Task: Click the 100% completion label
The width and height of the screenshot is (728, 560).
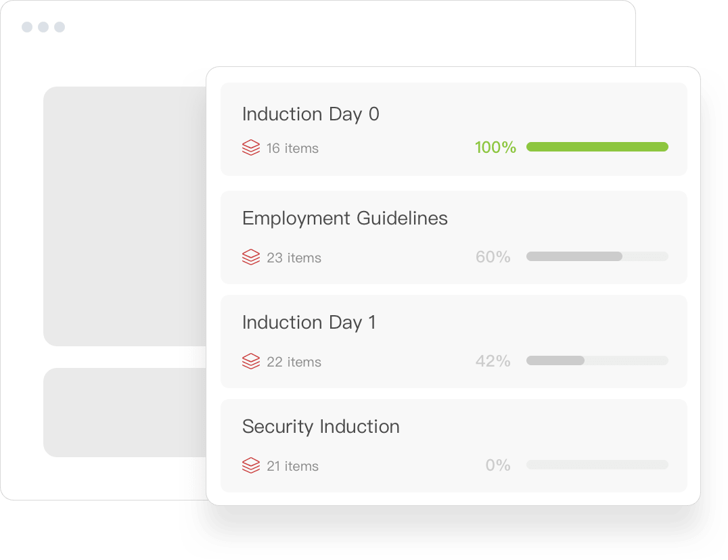Action: pos(495,147)
